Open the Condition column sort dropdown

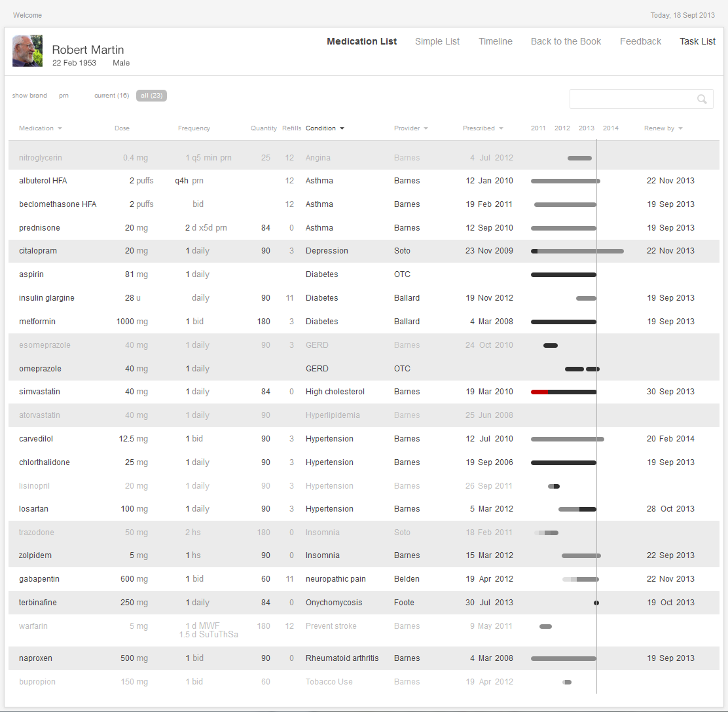342,128
